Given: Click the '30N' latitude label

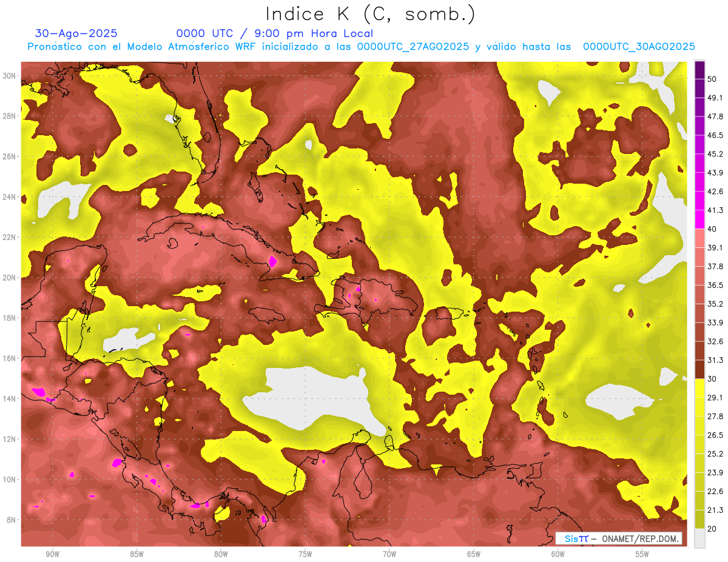Looking at the screenshot, I should pos(10,76).
